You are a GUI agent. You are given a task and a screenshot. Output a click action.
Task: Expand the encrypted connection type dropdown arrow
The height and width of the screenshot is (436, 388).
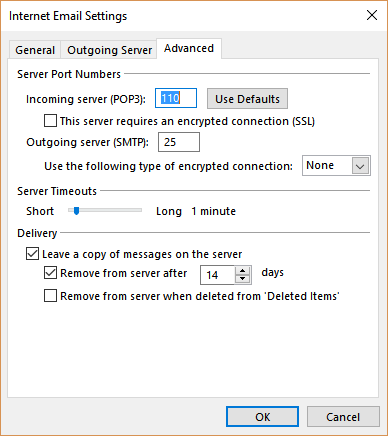point(360,166)
